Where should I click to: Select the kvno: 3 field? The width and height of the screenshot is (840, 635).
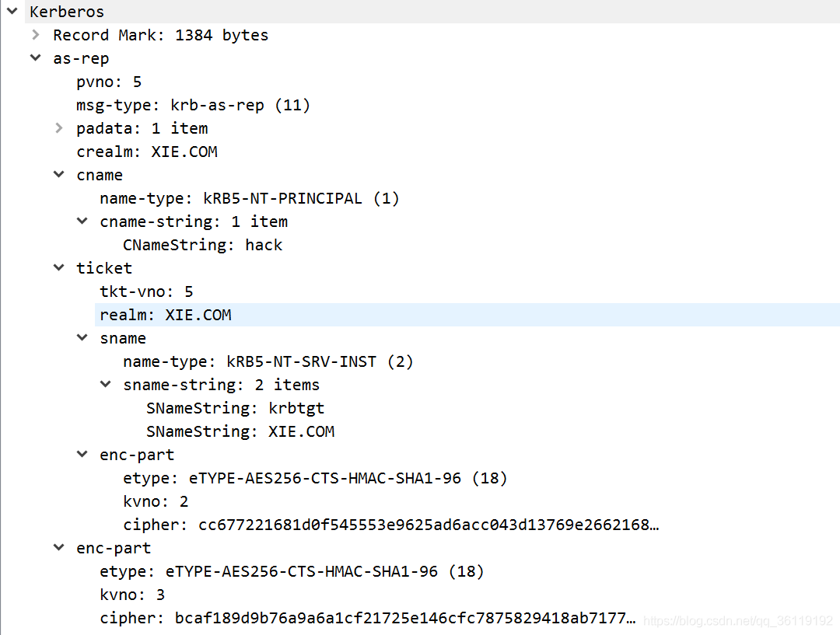132,595
